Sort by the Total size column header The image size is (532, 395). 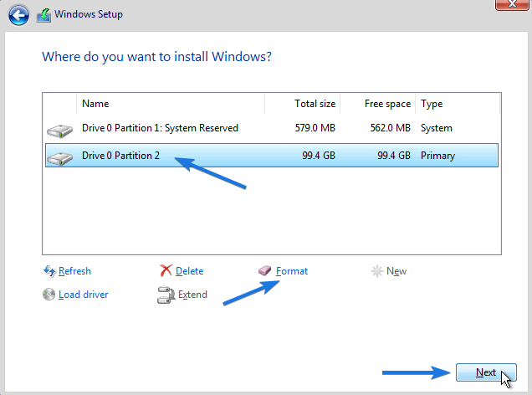[x=302, y=104]
